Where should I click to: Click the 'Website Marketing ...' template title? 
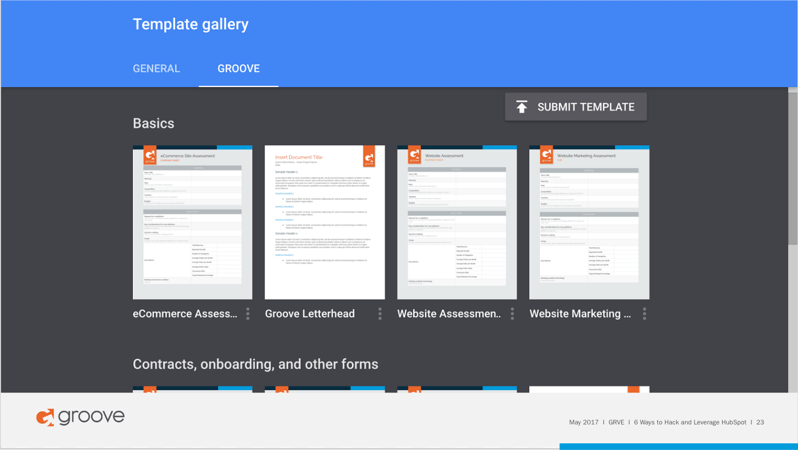580,314
